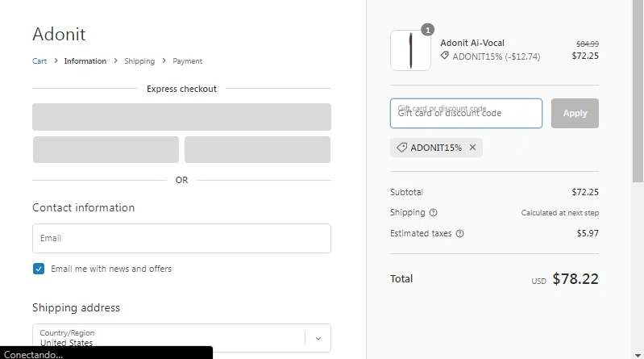The image size is (644, 359).
Task: Click the scrollbar down arrow
Action: (638, 355)
